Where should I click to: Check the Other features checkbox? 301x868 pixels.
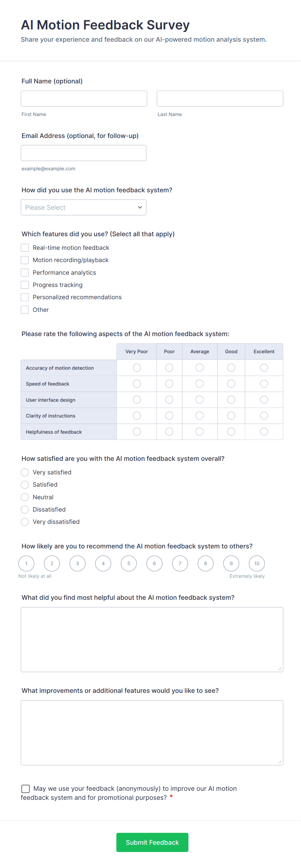point(25,309)
